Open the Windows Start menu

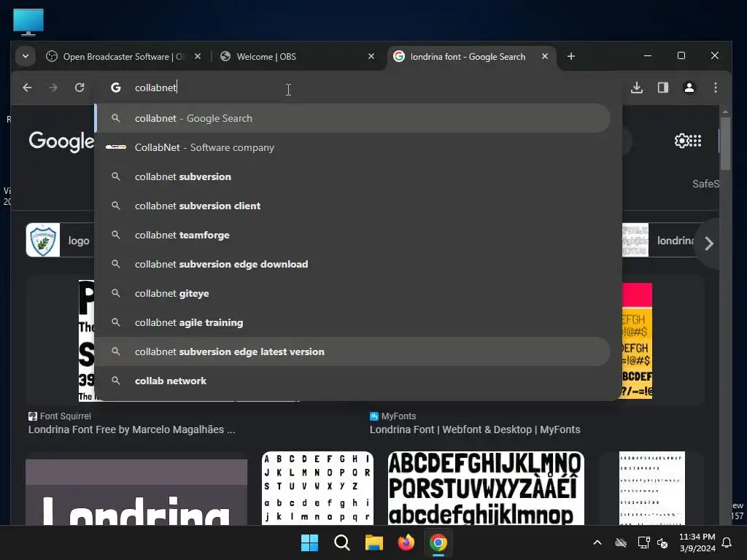point(309,542)
